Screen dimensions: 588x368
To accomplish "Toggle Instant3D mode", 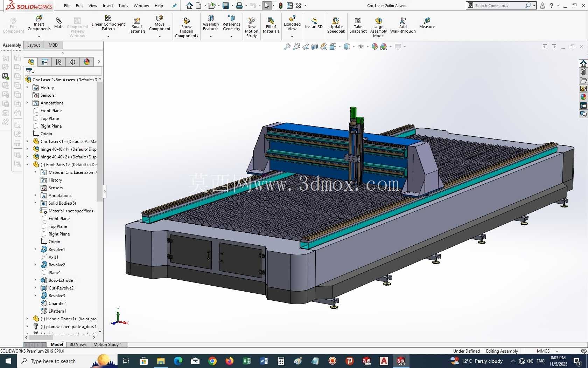I will [314, 23].
